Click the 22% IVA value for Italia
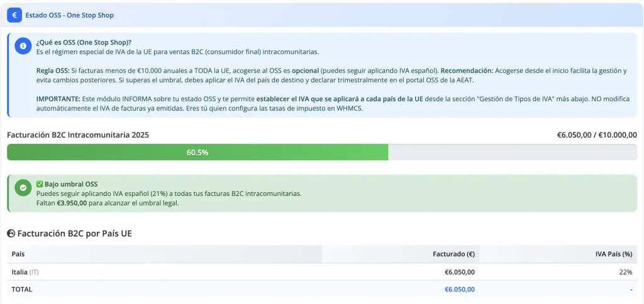The image size is (644, 304). pyautogui.click(x=625, y=272)
